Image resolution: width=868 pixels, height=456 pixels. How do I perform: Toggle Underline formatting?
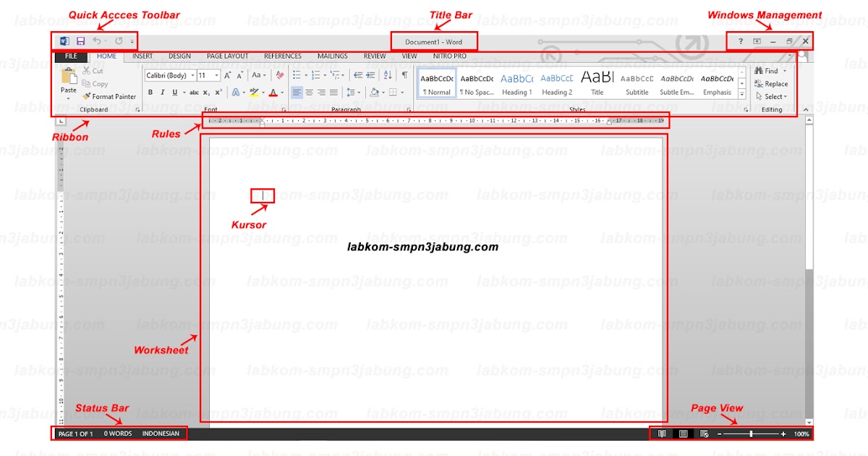(174, 92)
